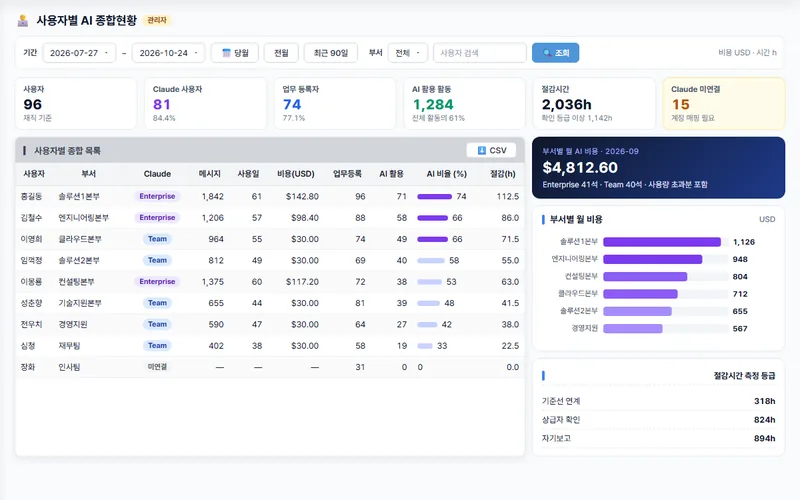Select user 장화 in the table
The image size is (800, 500).
pyautogui.click(x=28, y=367)
